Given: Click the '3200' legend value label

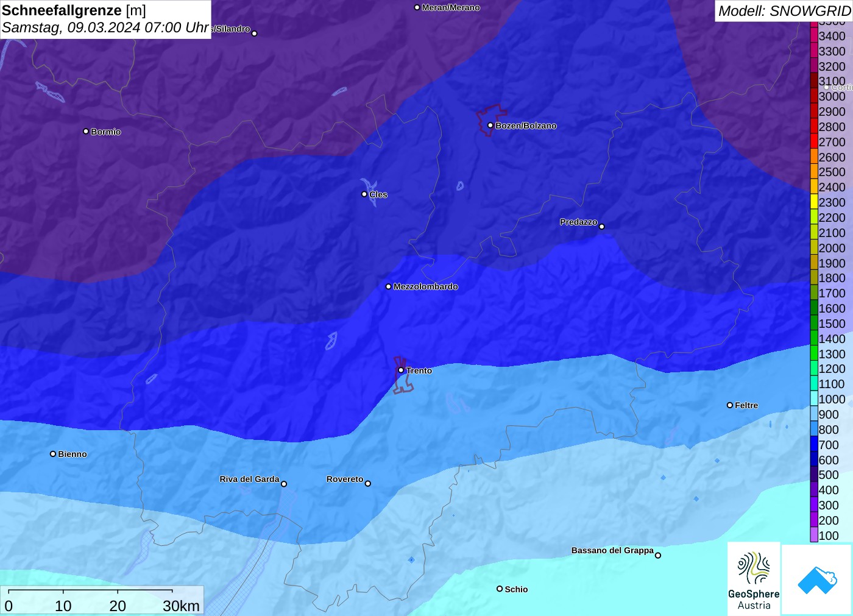Looking at the screenshot, I should [x=832, y=66].
